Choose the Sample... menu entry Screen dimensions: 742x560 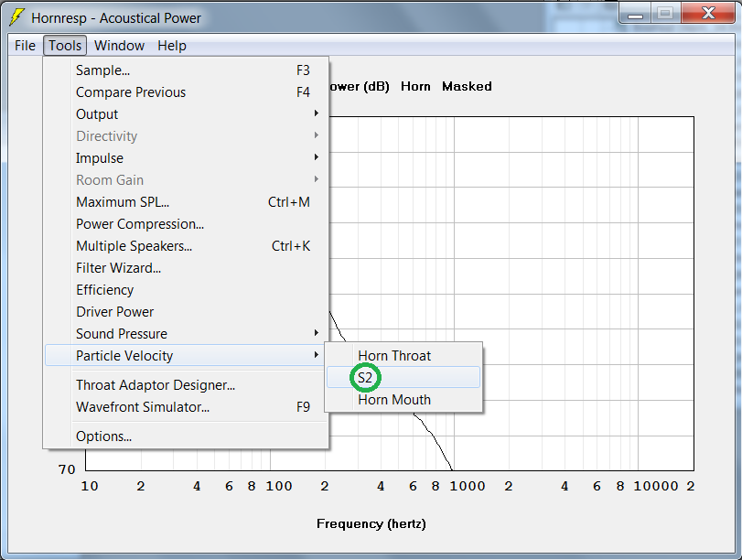pos(186,70)
